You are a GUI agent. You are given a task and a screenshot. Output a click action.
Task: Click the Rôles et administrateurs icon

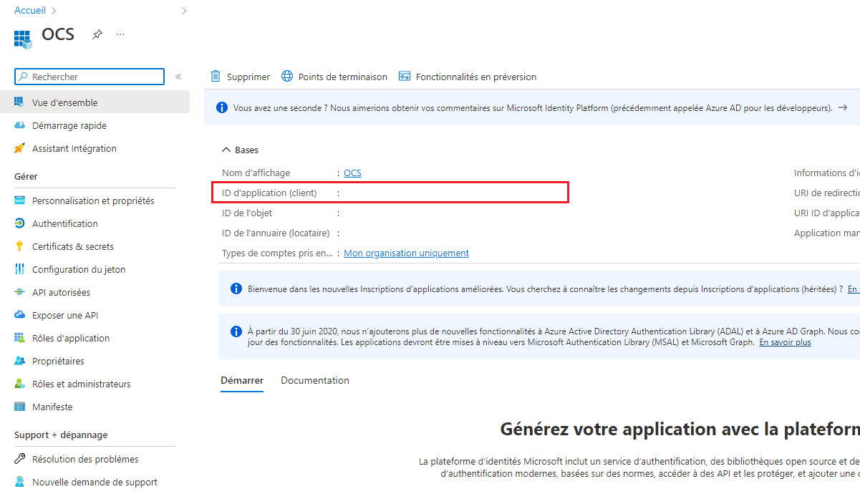pos(19,384)
